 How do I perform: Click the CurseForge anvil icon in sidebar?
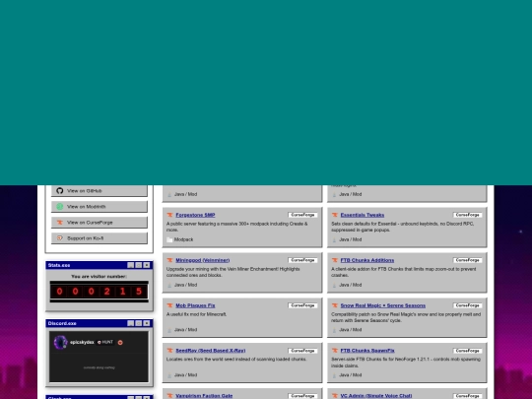click(60, 223)
